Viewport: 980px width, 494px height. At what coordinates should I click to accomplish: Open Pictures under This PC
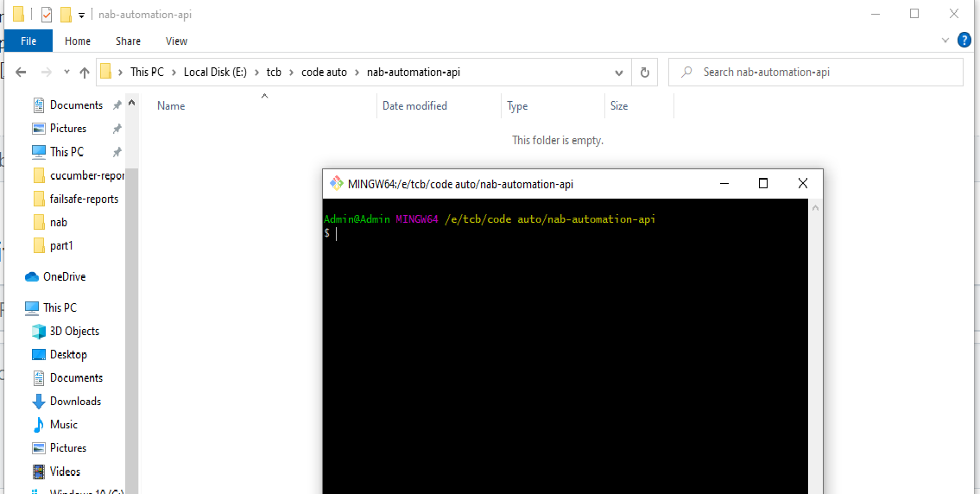tap(68, 448)
